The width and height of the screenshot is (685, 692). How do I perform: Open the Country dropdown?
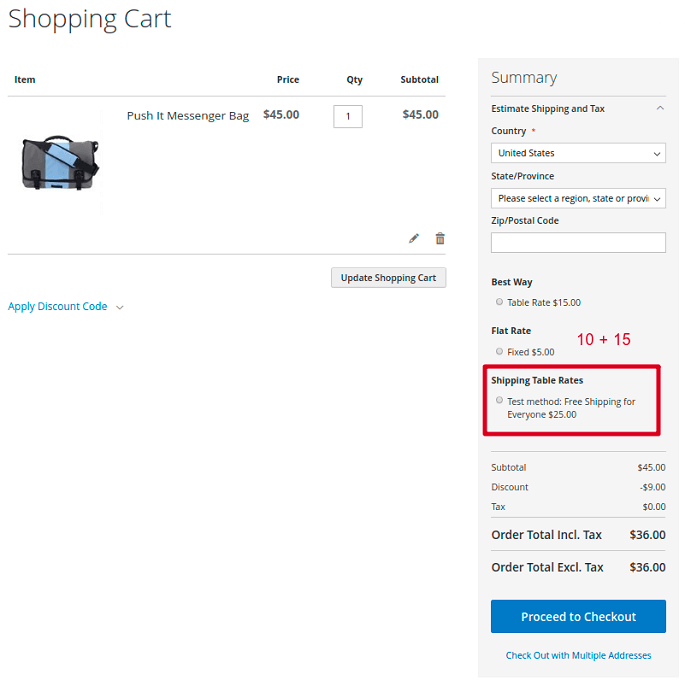coord(578,153)
